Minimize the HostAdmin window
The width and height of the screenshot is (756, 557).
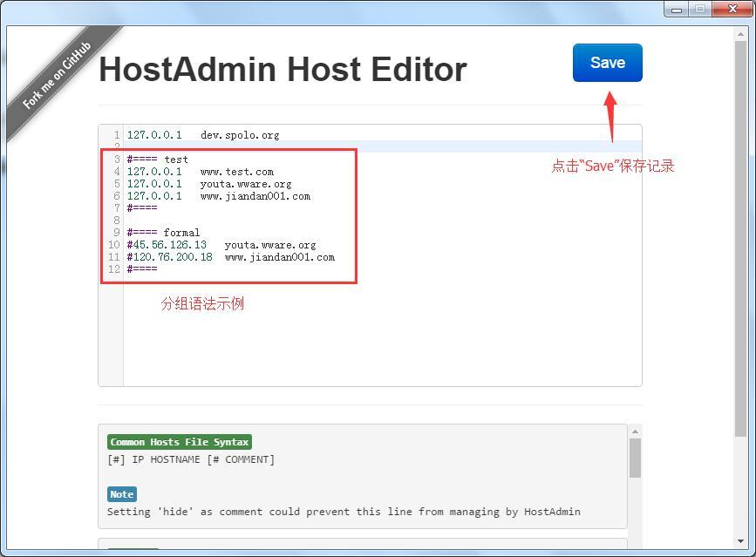pyautogui.click(x=677, y=10)
